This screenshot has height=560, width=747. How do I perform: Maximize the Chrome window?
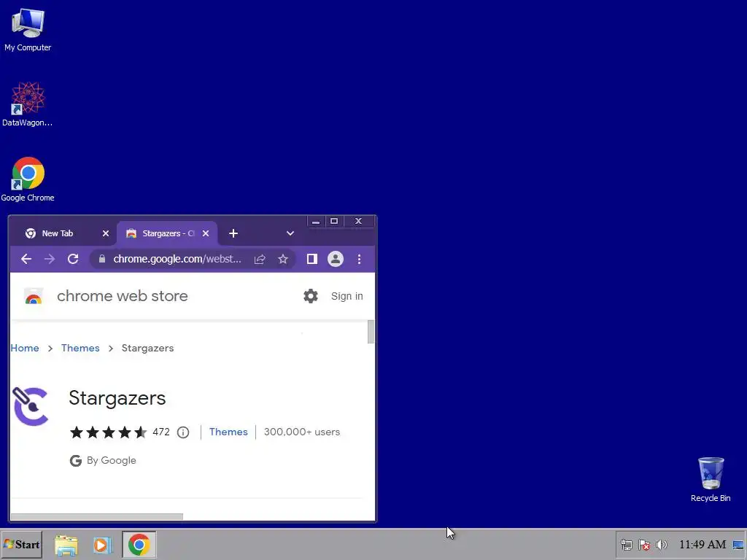tap(334, 222)
